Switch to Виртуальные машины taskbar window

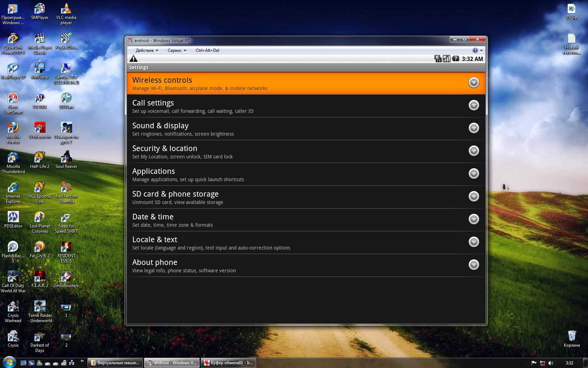[x=115, y=363]
